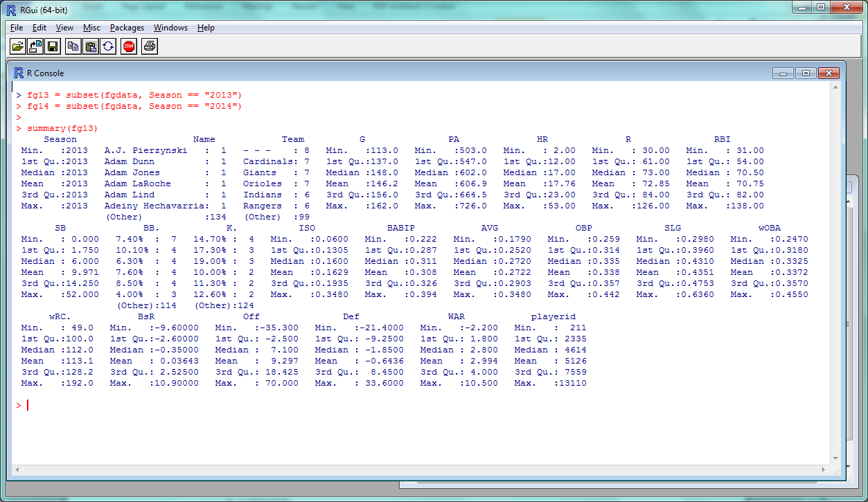Viewport: 868px width, 502px height.
Task: Open the File menu
Action: (16, 28)
